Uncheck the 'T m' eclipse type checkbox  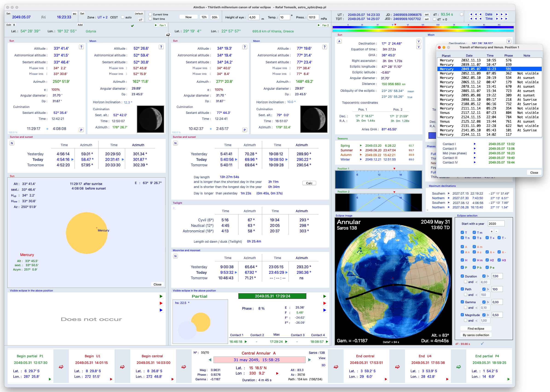click(474, 232)
